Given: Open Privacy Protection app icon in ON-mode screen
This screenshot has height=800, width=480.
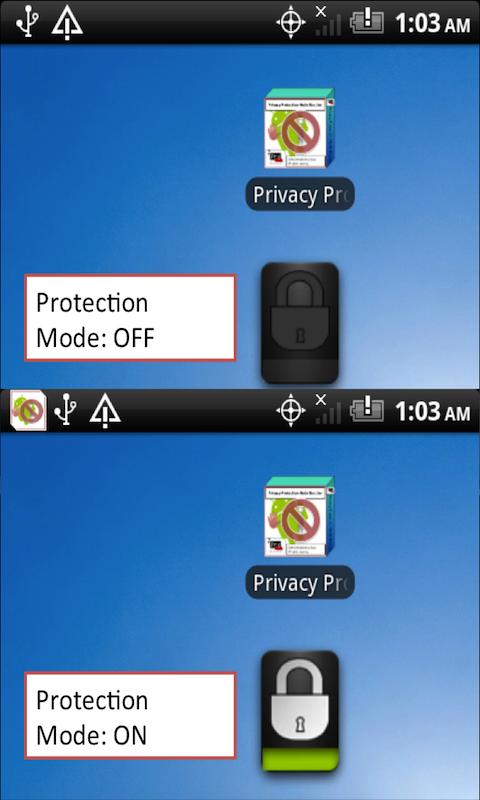Looking at the screenshot, I should click(299, 516).
